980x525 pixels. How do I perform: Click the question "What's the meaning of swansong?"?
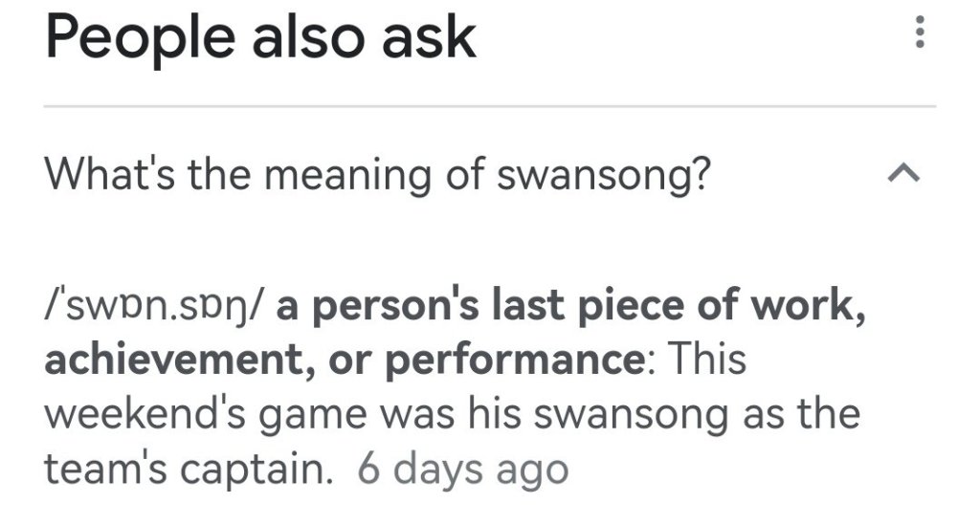tap(378, 174)
